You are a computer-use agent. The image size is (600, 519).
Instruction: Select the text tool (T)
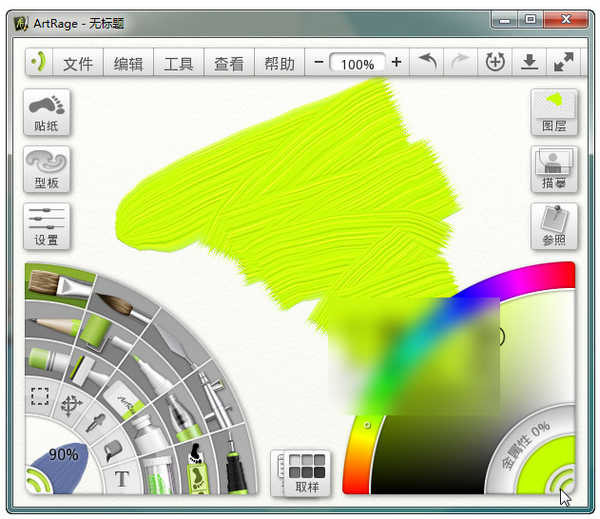point(122,478)
